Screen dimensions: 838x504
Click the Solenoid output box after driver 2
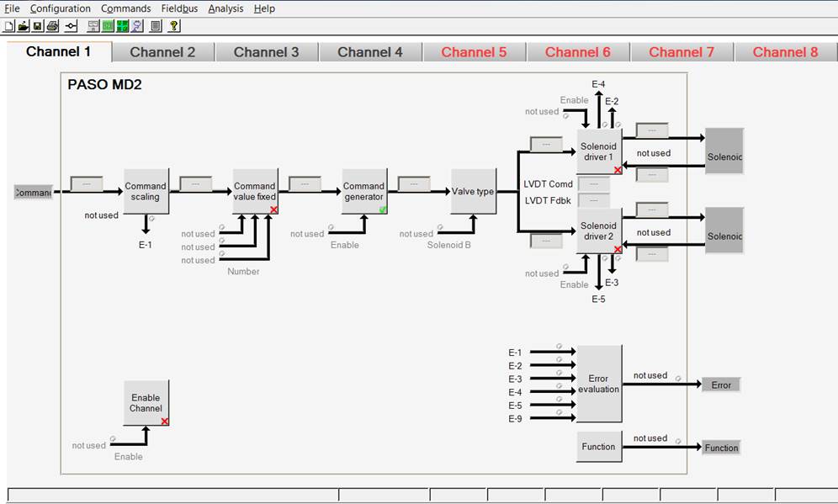pos(724,231)
